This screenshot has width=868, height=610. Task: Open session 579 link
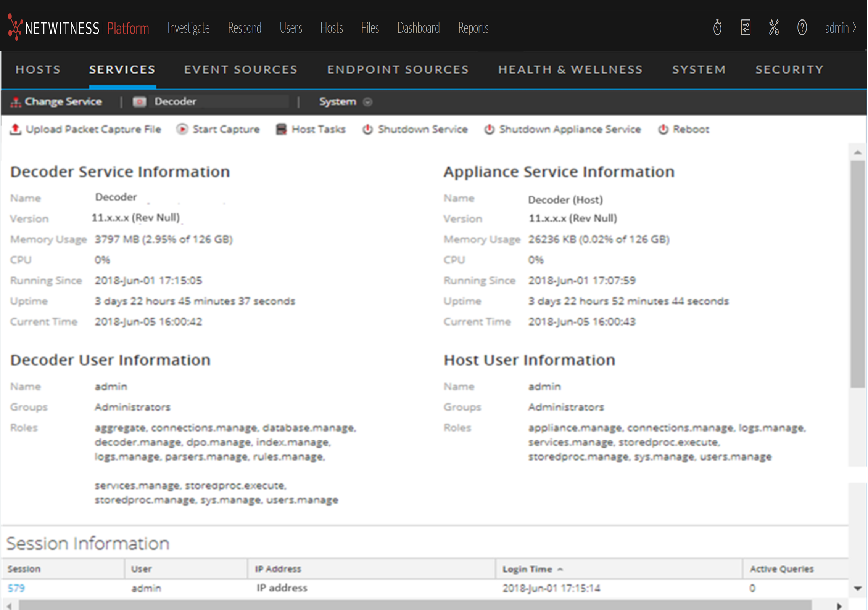point(16,589)
